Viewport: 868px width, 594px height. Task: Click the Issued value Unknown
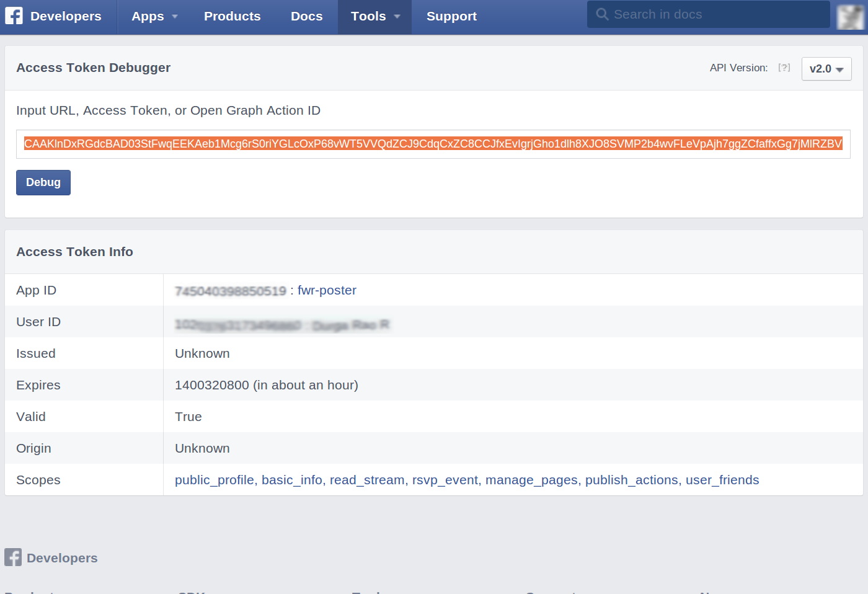[202, 353]
